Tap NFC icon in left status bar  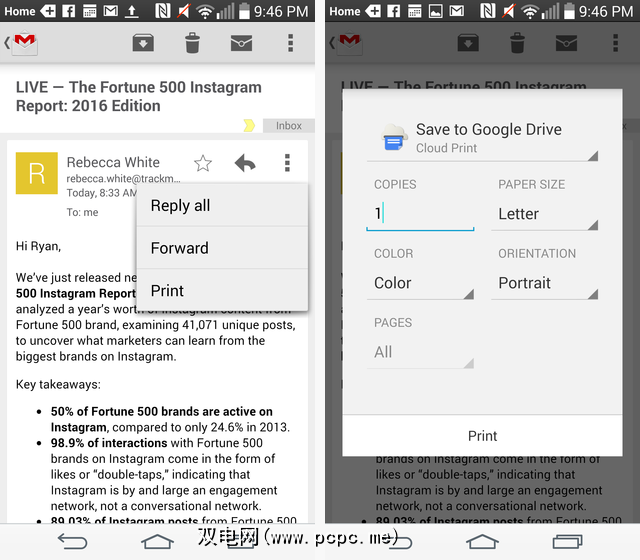pyautogui.click(x=162, y=11)
